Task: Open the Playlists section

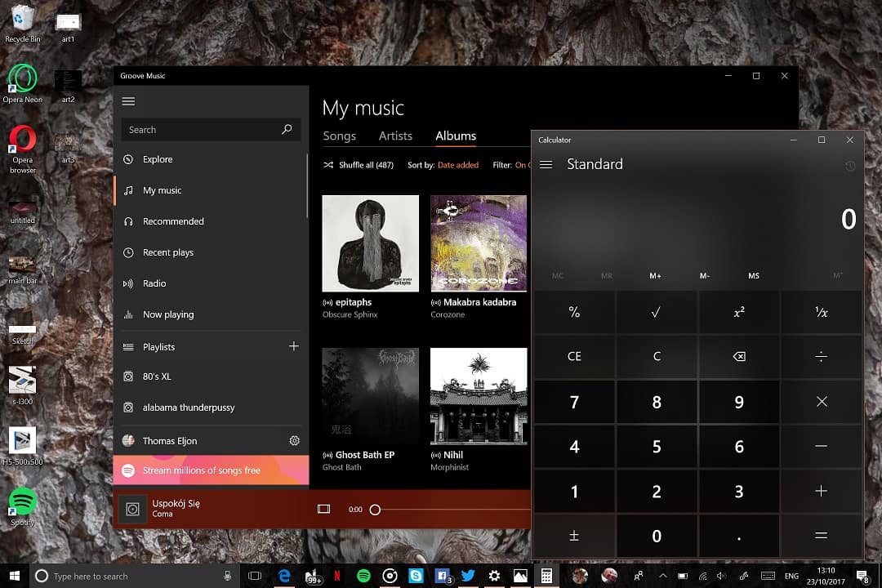Action: [x=200, y=346]
